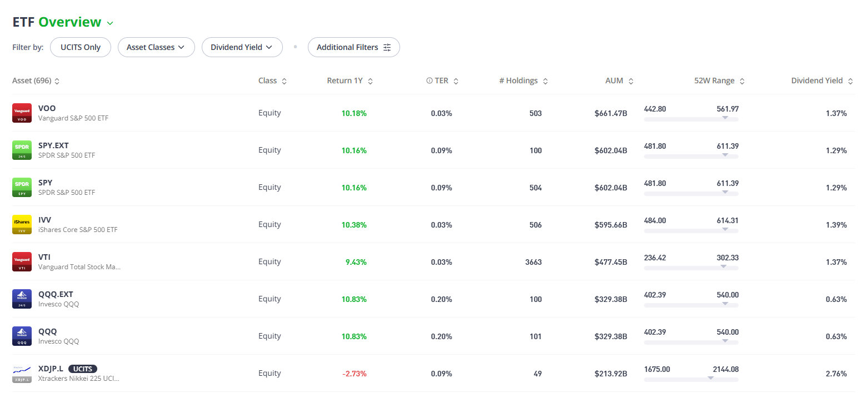Open the Dividend Yield filter dropdown

242,47
